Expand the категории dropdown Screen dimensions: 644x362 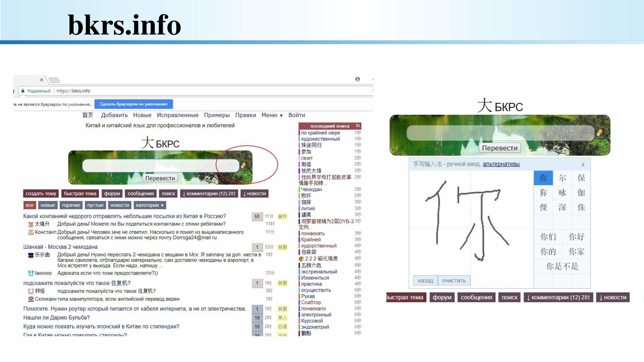(x=150, y=205)
